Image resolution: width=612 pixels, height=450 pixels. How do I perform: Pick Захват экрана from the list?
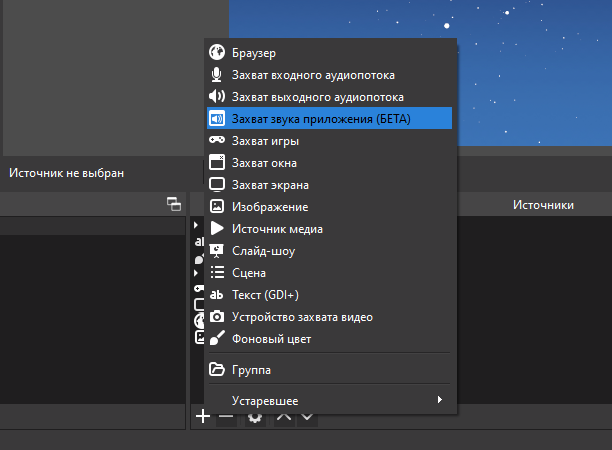point(329,185)
